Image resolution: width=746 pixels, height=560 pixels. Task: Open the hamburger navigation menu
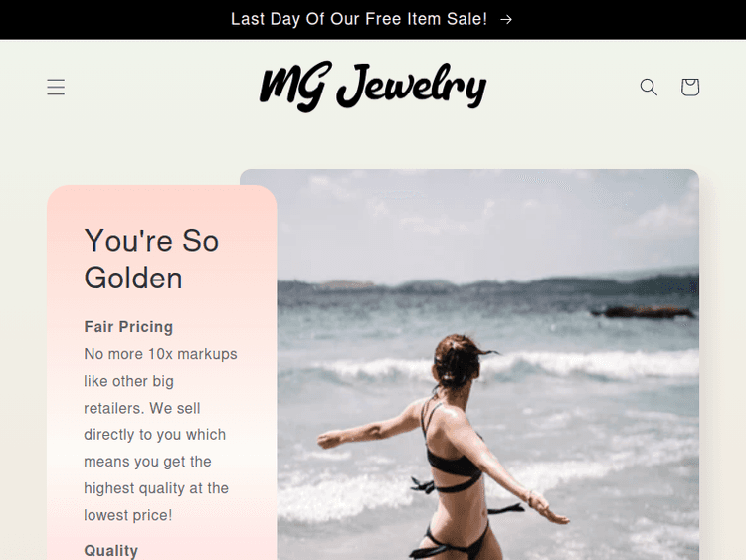coord(56,88)
